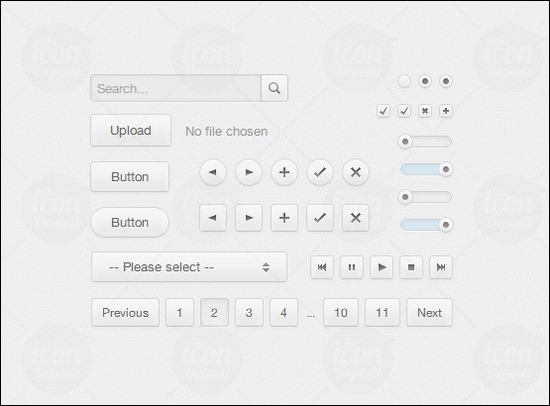Open the Please select dropdown
Viewport: 550px width, 406px height.
tap(189, 267)
